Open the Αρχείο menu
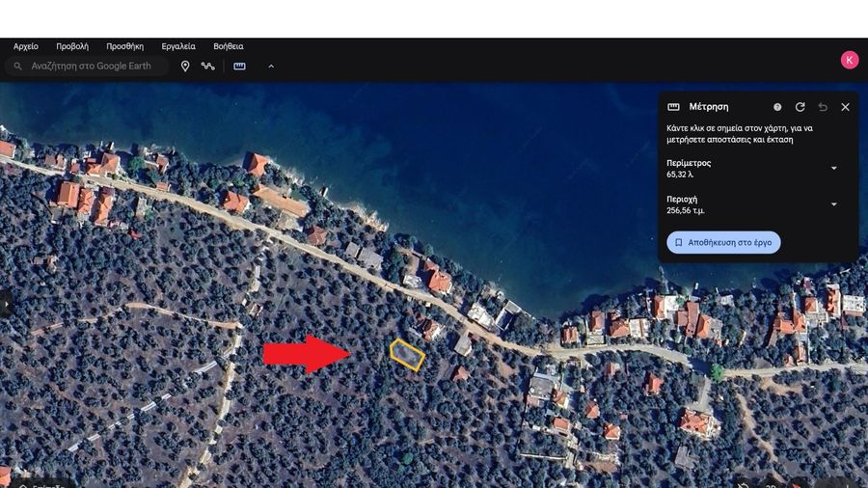868x488 pixels. pyautogui.click(x=26, y=46)
